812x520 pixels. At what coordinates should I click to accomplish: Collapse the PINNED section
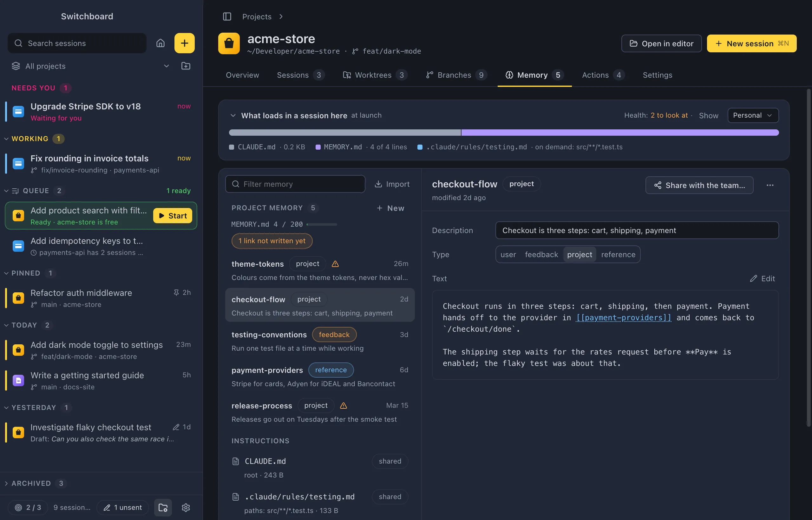(x=6, y=273)
